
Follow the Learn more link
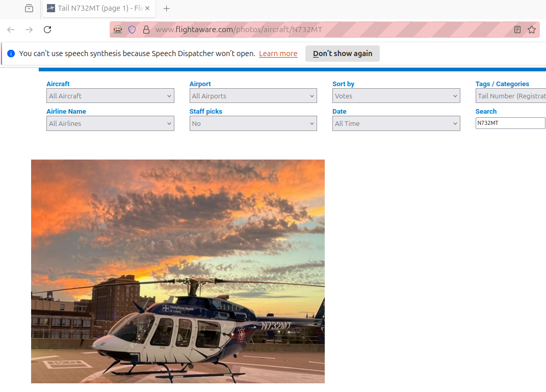(x=278, y=54)
